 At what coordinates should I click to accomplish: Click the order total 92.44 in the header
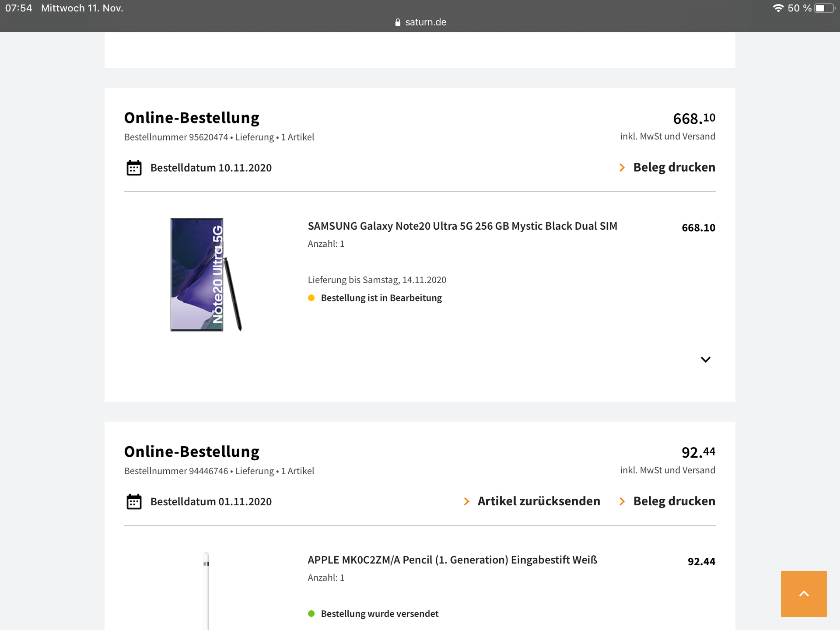click(x=699, y=452)
